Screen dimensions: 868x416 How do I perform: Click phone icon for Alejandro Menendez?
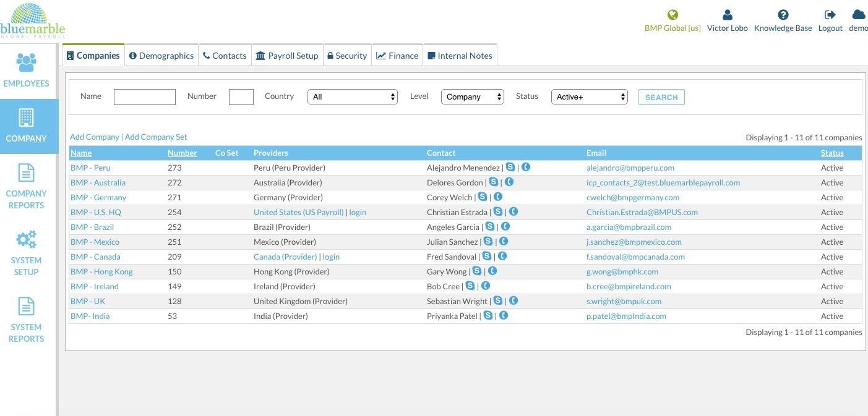tap(526, 167)
